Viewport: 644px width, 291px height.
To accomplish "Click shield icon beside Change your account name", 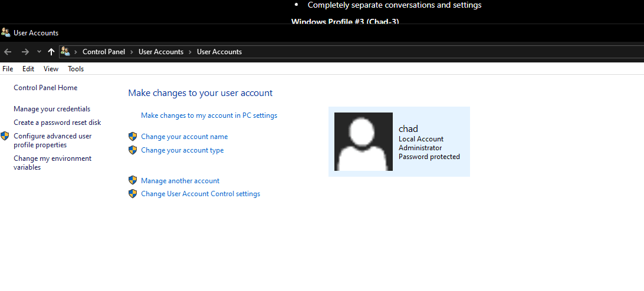I will [x=133, y=136].
